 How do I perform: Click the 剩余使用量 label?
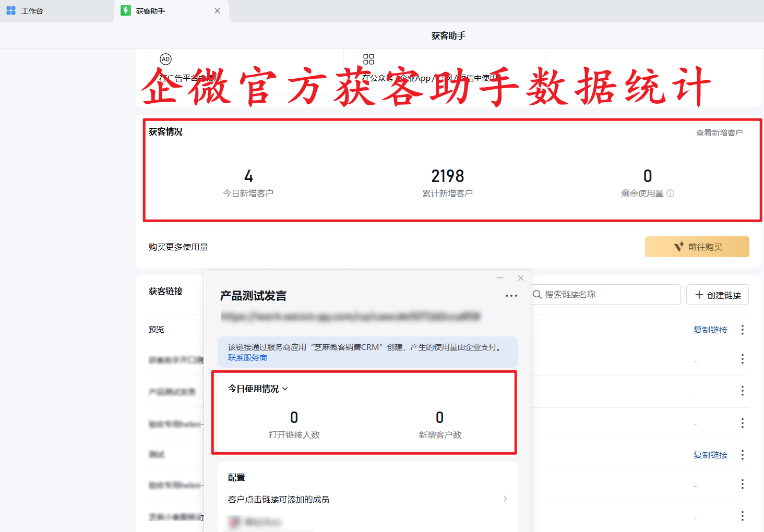tap(642, 194)
